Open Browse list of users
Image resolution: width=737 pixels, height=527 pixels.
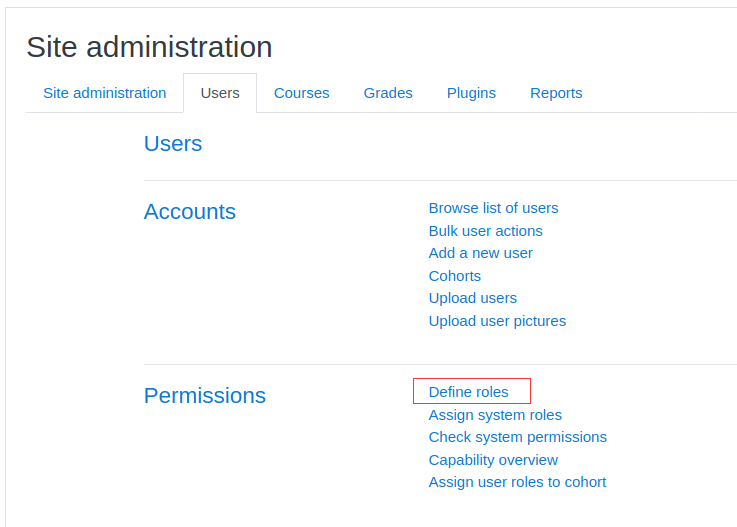[493, 208]
